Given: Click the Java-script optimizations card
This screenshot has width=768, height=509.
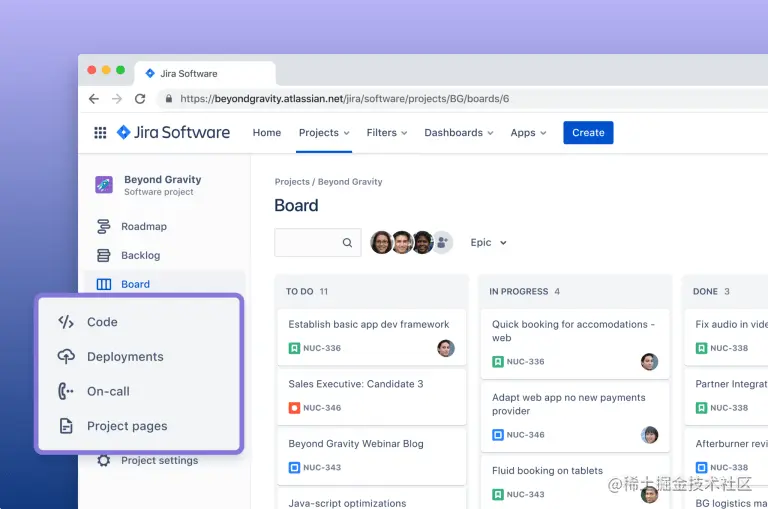Looking at the screenshot, I should click(372, 499).
